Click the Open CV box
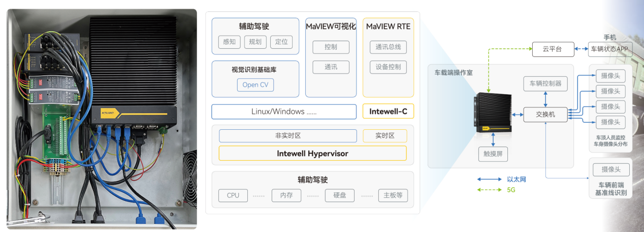Screen dimensions: 644x232 coord(255,85)
